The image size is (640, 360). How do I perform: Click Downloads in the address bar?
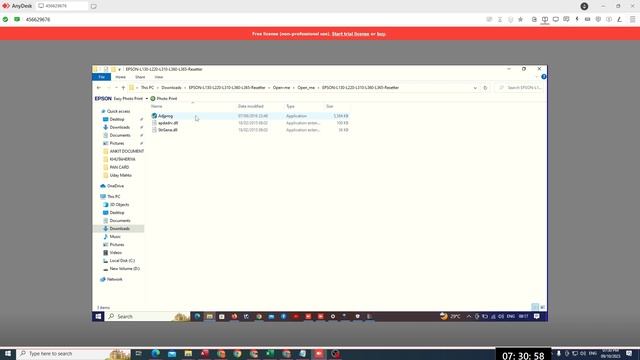coord(171,88)
